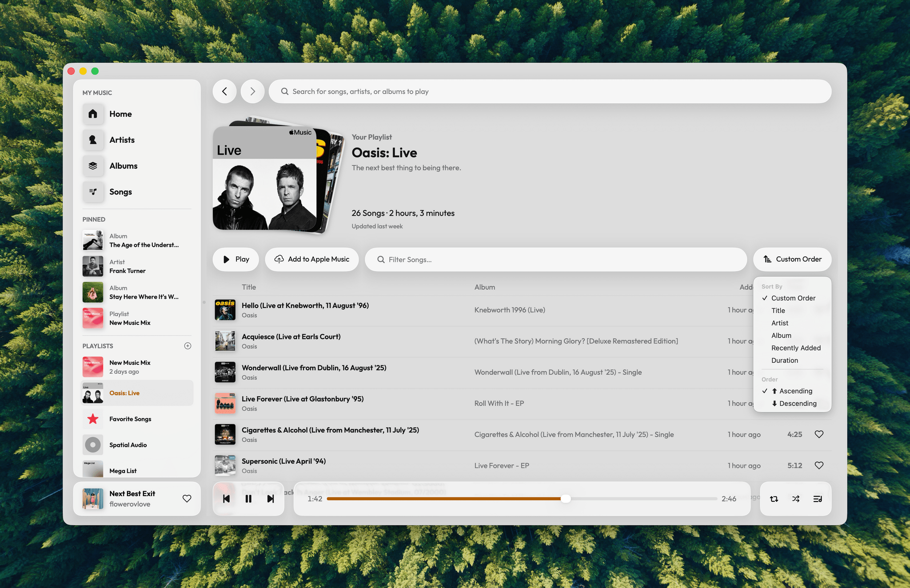Click the add new playlist plus icon

coord(188,346)
